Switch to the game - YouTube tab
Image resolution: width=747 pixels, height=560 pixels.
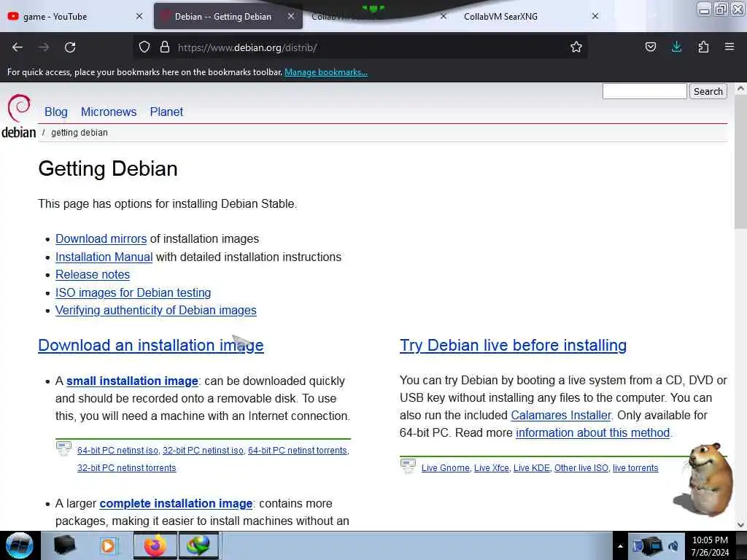[76, 16]
